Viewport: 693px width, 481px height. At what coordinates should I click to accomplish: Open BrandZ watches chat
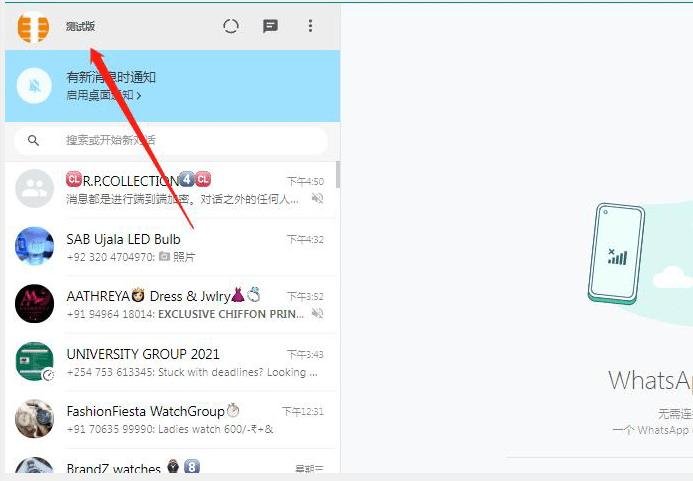(x=172, y=461)
